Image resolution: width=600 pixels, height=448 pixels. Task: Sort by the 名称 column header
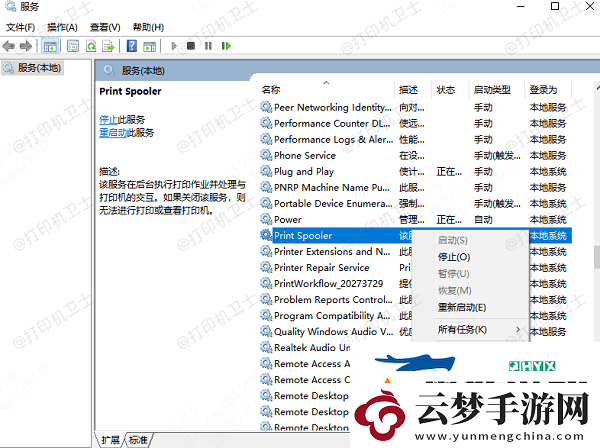pos(271,90)
